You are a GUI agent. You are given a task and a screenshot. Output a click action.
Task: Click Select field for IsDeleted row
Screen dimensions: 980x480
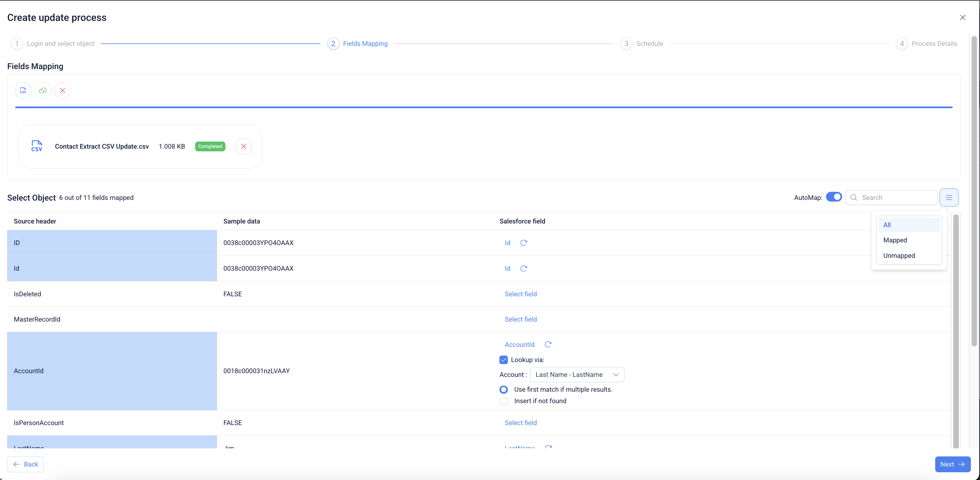[520, 294]
